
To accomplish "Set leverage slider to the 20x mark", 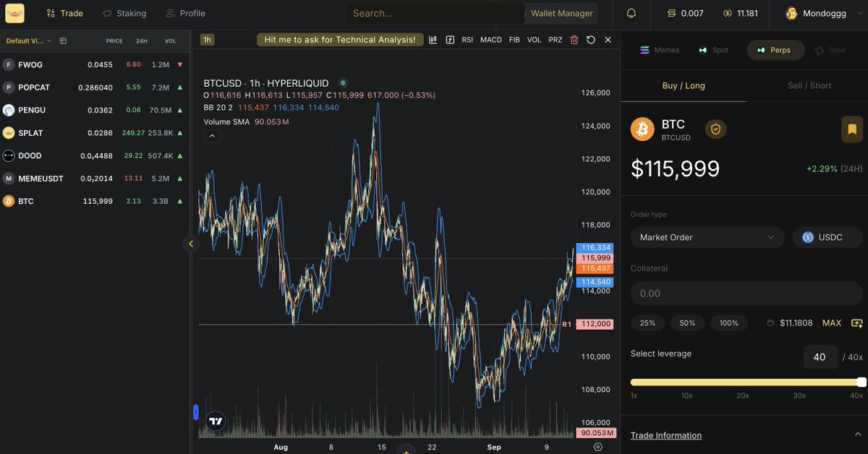I will tap(743, 382).
